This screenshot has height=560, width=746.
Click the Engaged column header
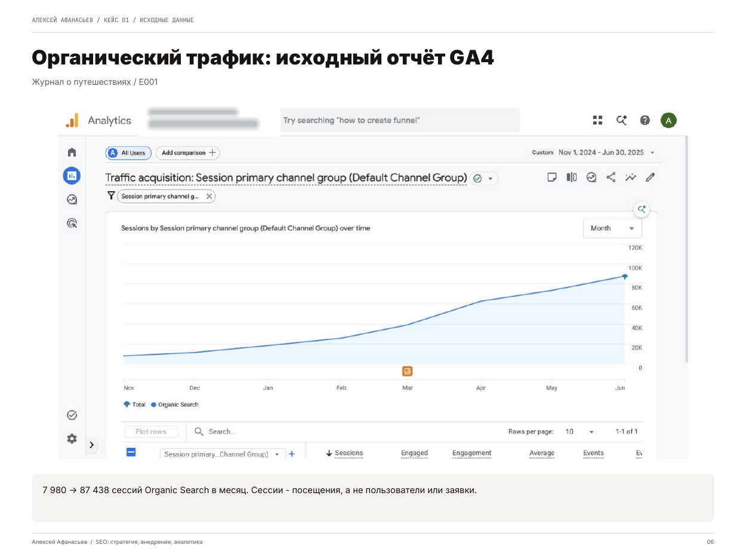click(x=414, y=454)
